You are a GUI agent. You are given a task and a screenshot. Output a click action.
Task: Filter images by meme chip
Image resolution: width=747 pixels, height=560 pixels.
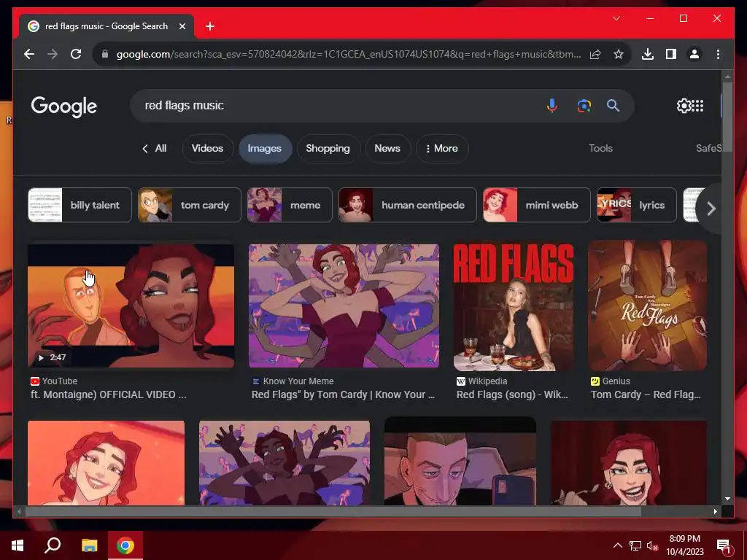point(289,205)
